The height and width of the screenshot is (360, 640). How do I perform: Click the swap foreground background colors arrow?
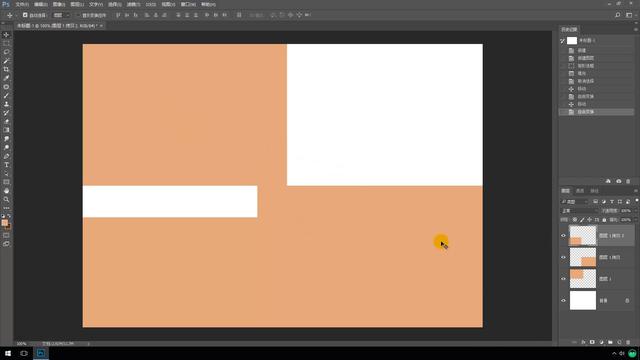(9, 216)
